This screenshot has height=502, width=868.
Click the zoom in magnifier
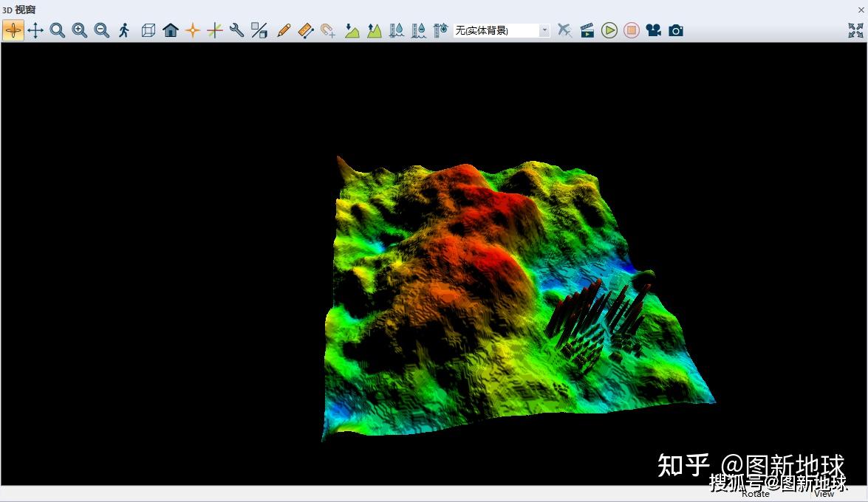[x=80, y=30]
